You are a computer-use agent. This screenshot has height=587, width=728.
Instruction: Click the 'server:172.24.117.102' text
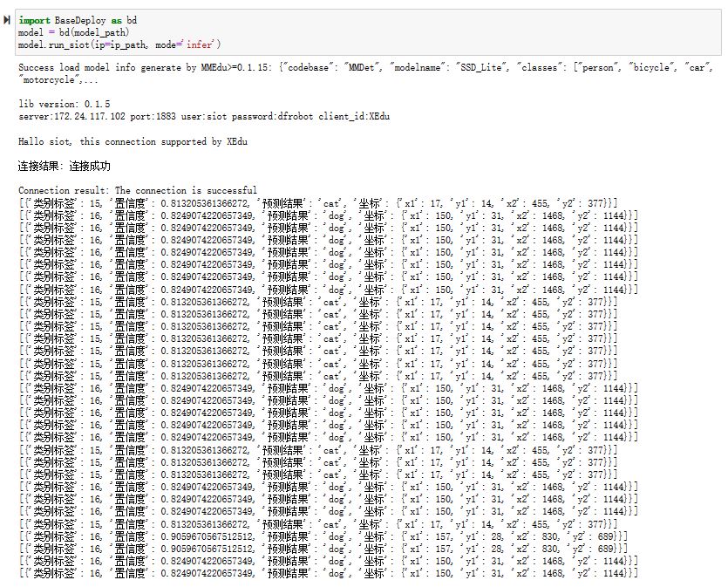[72, 116]
